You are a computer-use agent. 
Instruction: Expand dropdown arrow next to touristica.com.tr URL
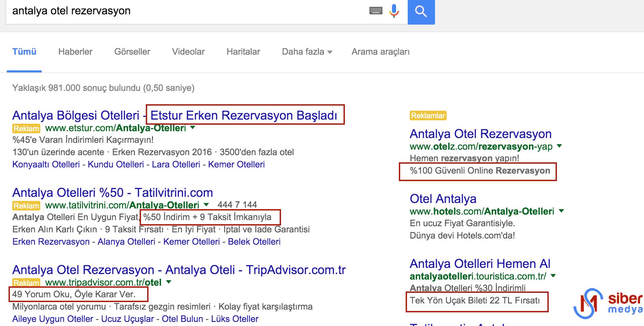553,275
